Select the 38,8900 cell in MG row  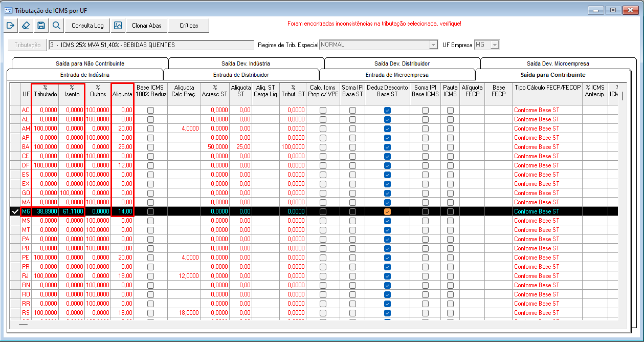pos(46,211)
